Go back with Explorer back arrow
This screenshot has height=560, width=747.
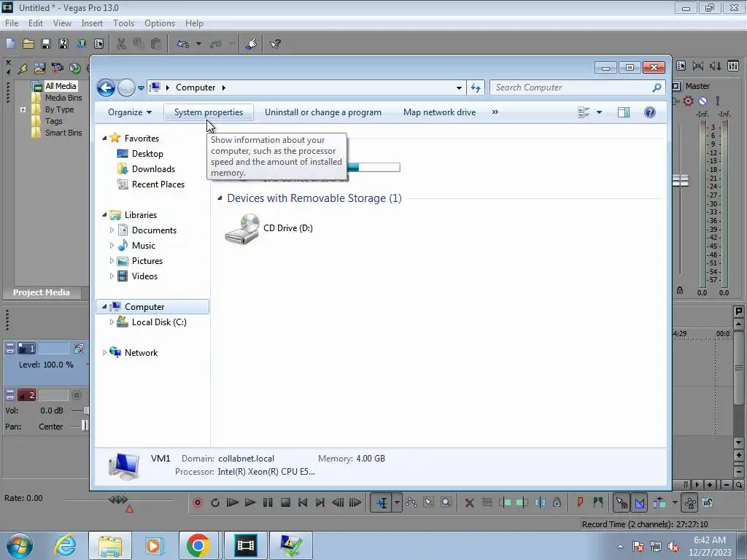106,87
